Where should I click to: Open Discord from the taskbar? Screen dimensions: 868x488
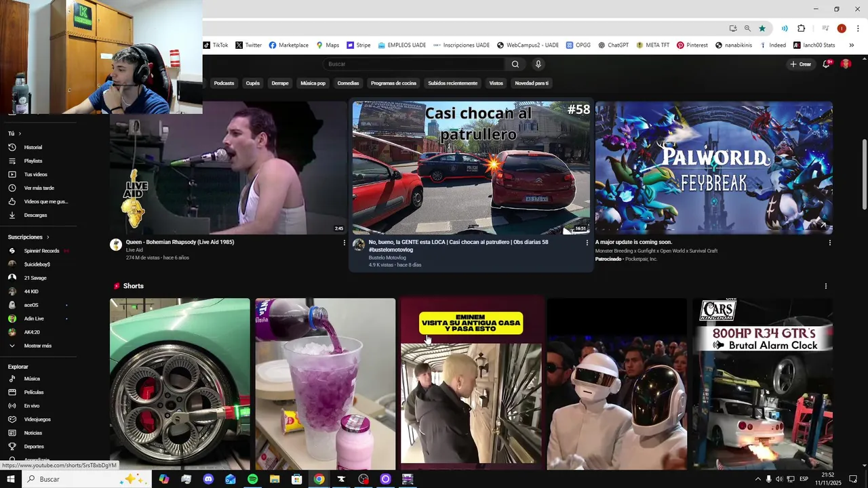(208, 479)
